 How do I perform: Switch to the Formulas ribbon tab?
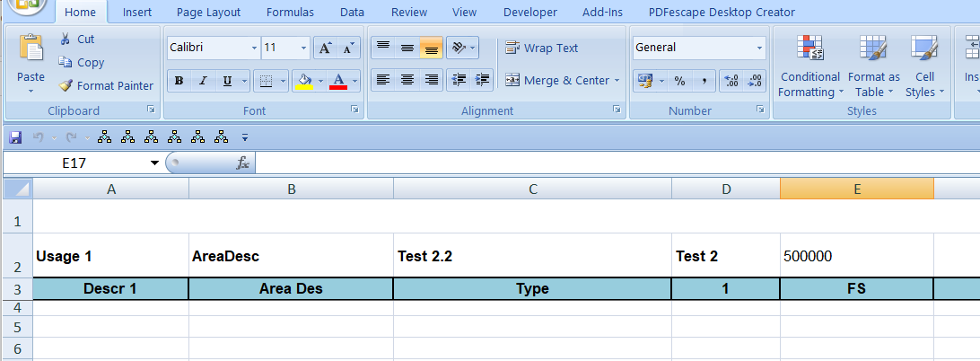pyautogui.click(x=290, y=12)
